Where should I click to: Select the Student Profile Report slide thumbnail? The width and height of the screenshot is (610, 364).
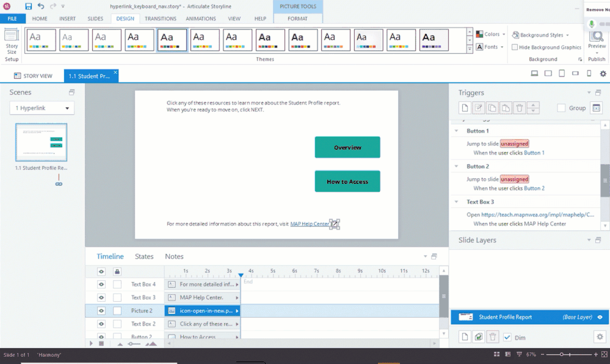click(x=41, y=142)
